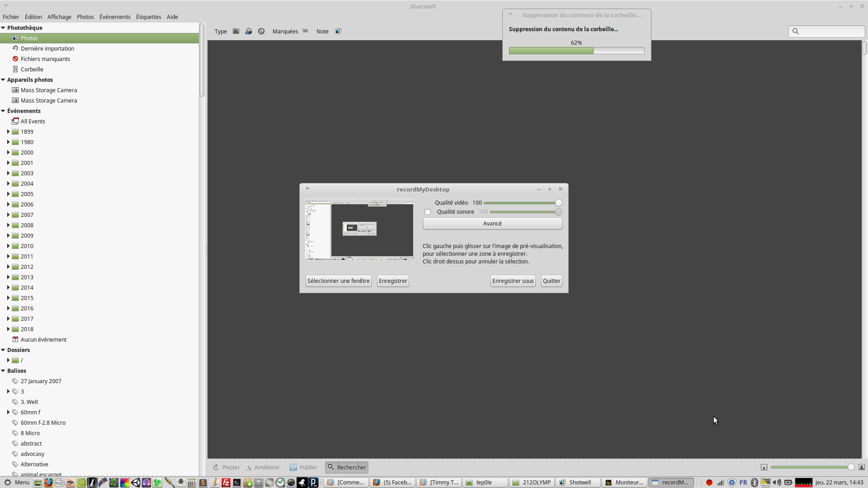The image size is (868, 488).
Task: Open Corbeille trash in sidebar
Action: click(32, 69)
